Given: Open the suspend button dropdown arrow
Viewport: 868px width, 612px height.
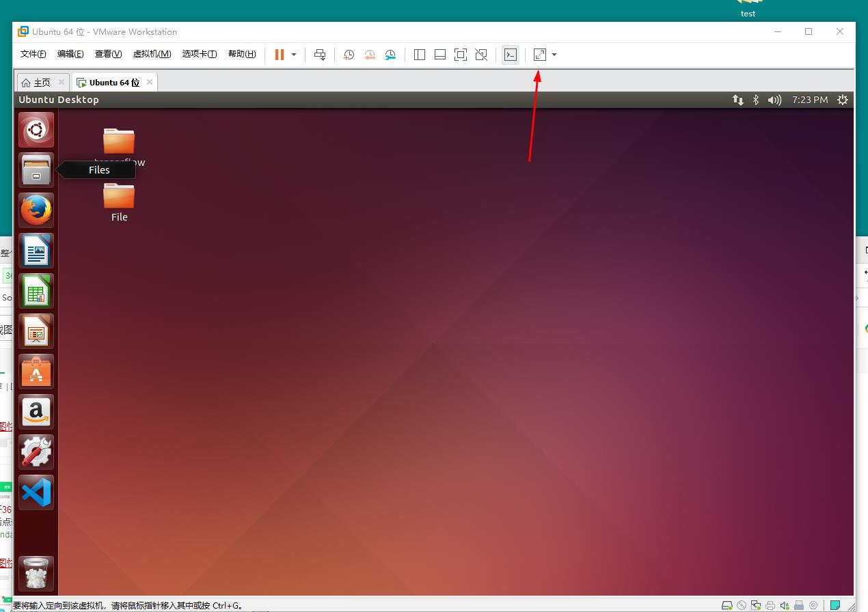Looking at the screenshot, I should coord(293,55).
